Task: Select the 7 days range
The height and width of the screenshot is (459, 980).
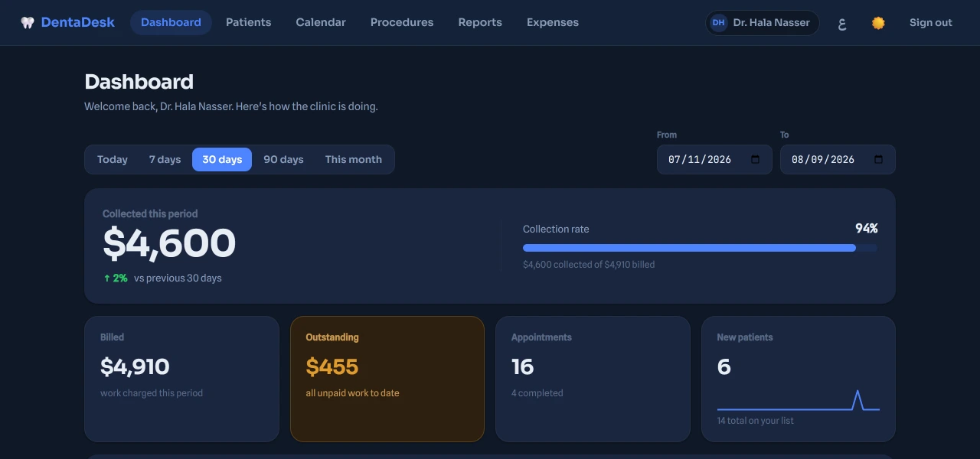Action: pyautogui.click(x=165, y=160)
